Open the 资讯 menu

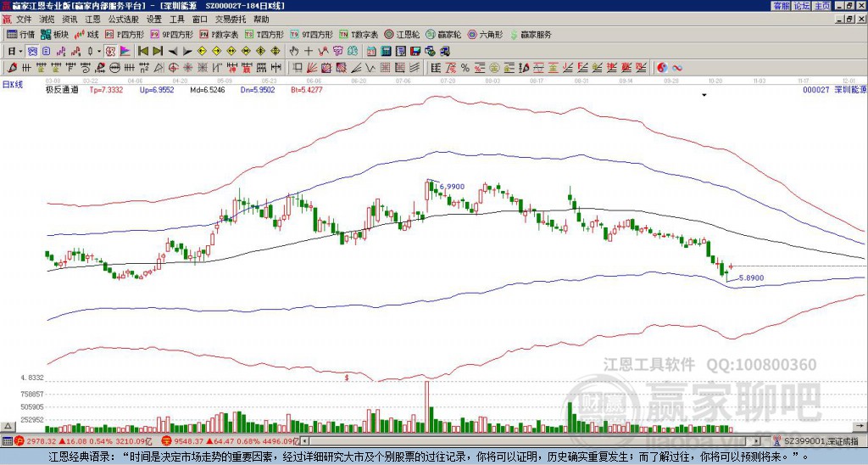tap(70, 20)
